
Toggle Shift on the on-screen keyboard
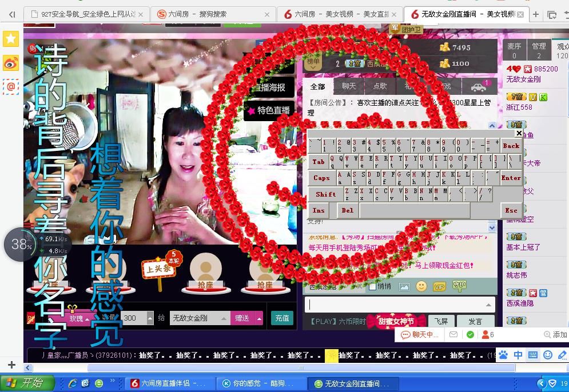click(325, 194)
